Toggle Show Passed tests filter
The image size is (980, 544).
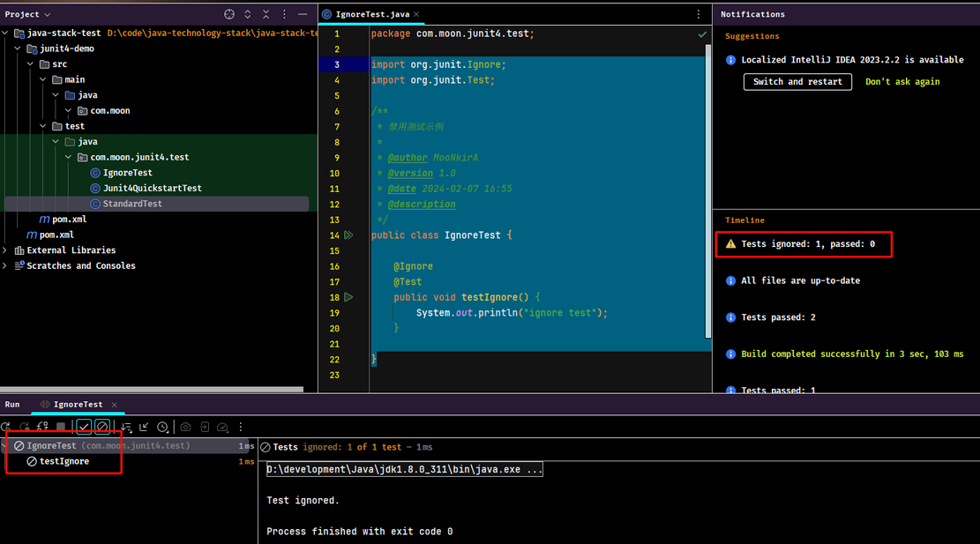pyautogui.click(x=84, y=428)
